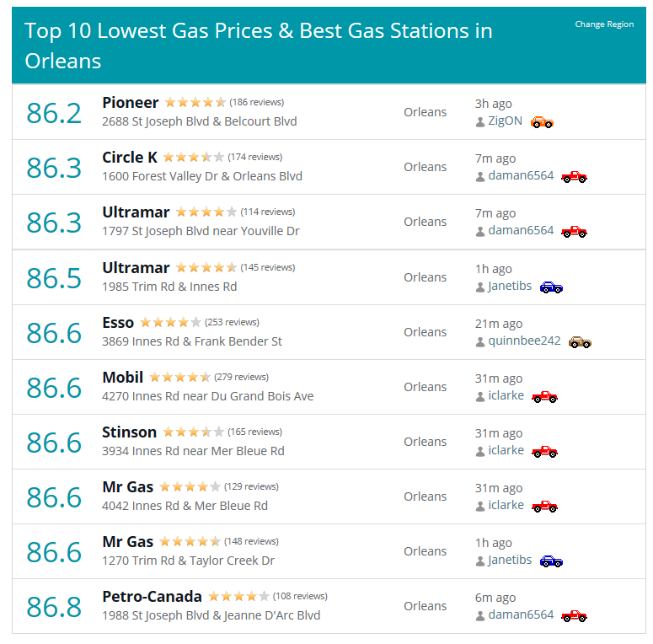Open Stinson station on Innes Rd
The height and width of the screenshot is (644, 653).
pos(130,432)
